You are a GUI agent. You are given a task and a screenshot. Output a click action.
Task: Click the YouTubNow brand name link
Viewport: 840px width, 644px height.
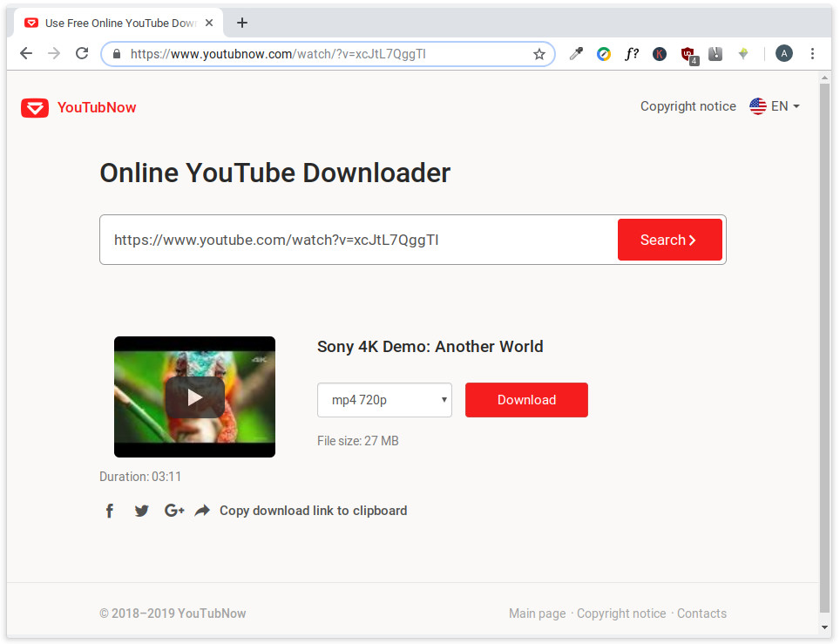(x=97, y=108)
